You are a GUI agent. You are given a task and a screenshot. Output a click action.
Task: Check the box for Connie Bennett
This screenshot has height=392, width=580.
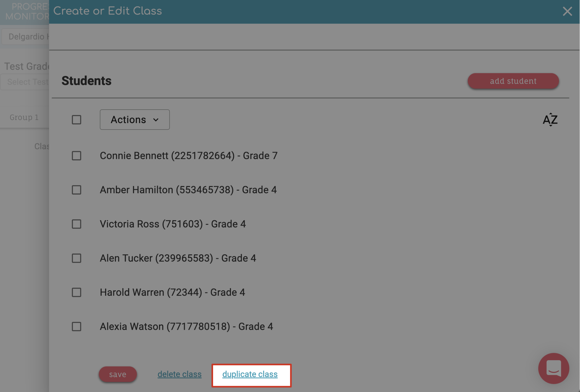pos(76,156)
